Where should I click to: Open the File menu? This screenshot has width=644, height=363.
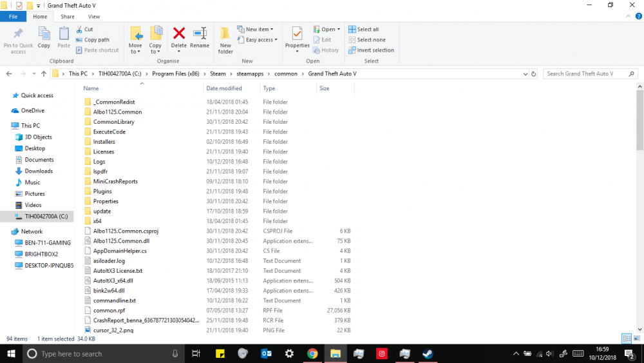click(13, 17)
